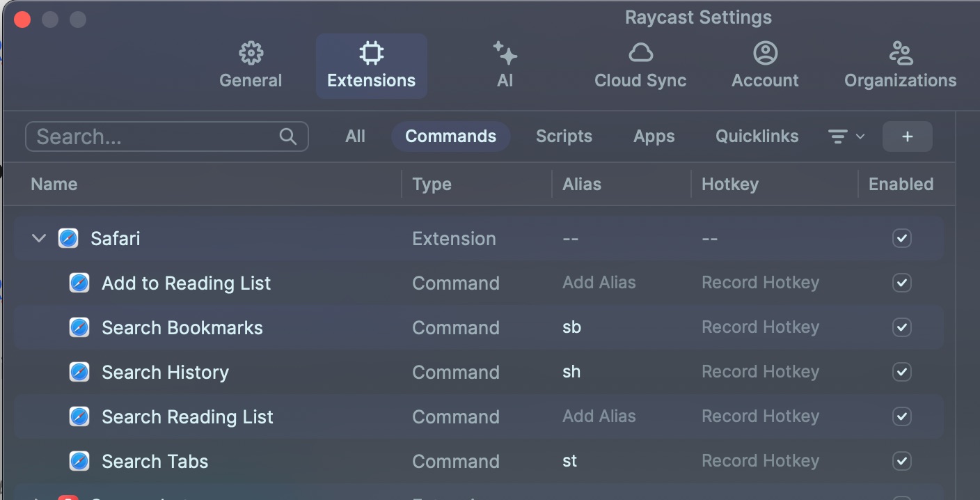
Task: Toggle the Search History enabled checkbox
Action: (901, 372)
